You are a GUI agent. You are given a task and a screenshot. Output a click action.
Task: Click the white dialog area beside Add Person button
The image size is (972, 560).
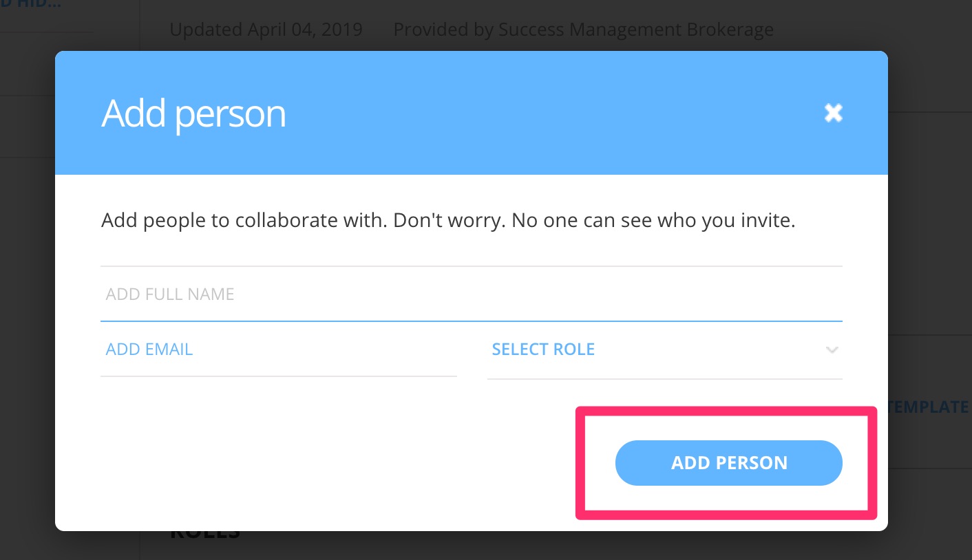(x=344, y=461)
